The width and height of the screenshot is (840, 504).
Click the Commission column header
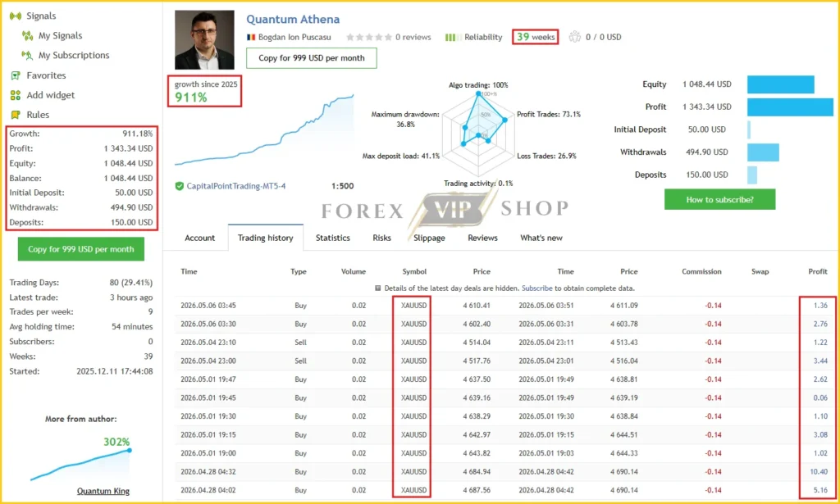pos(702,272)
